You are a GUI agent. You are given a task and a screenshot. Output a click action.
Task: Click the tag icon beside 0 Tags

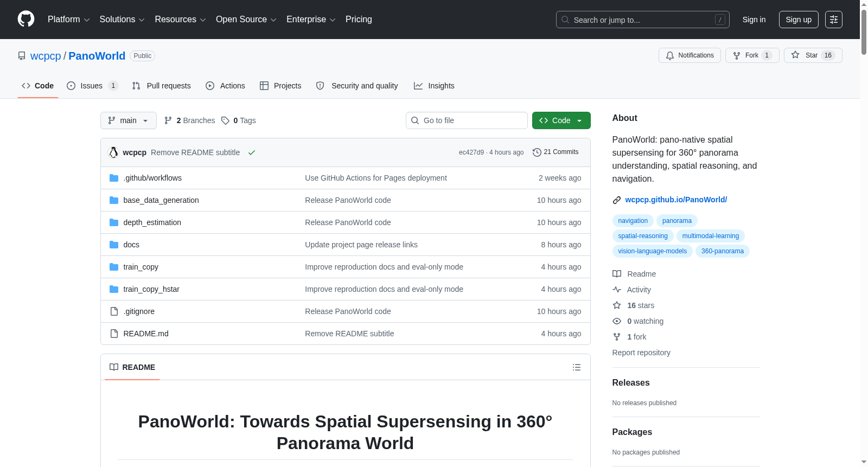pos(225,120)
